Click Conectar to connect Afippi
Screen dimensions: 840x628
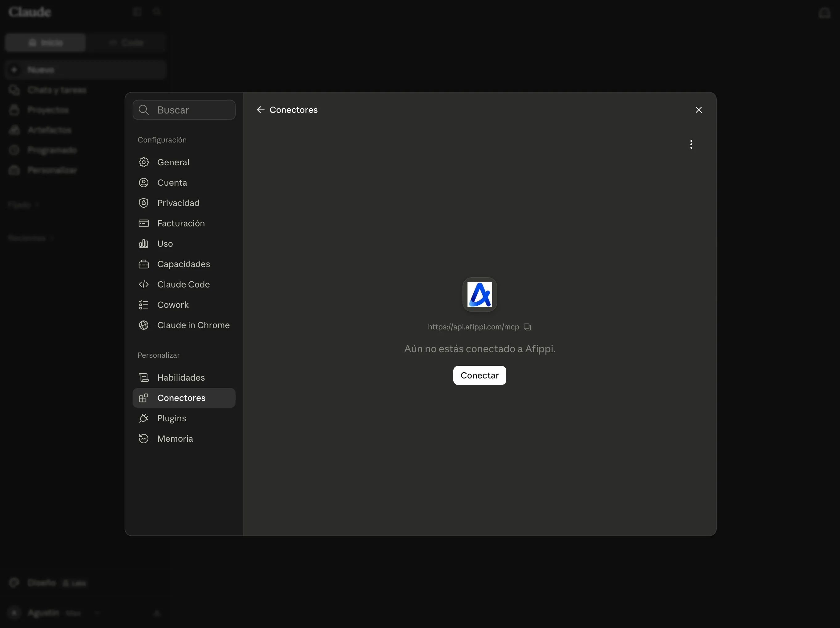(x=480, y=375)
